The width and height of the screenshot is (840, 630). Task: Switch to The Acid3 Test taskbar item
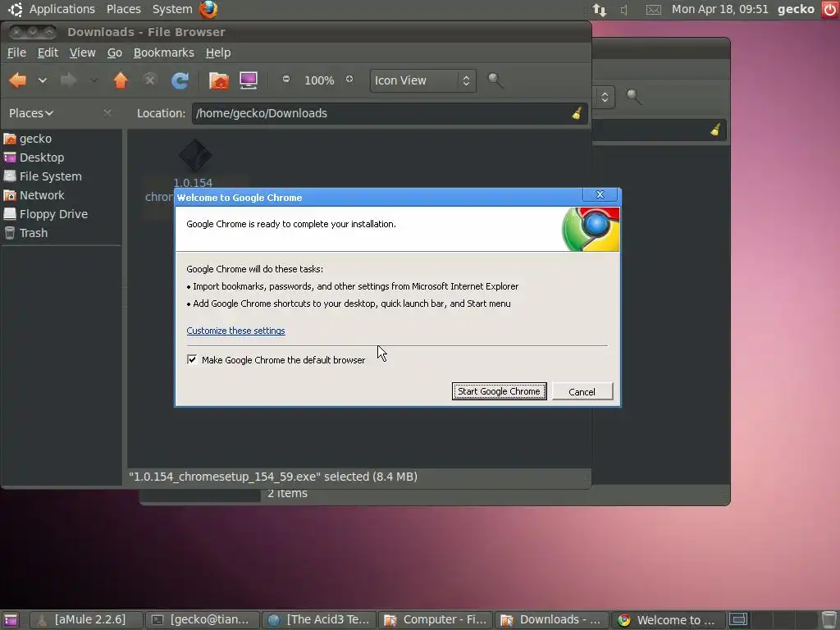pos(319,620)
